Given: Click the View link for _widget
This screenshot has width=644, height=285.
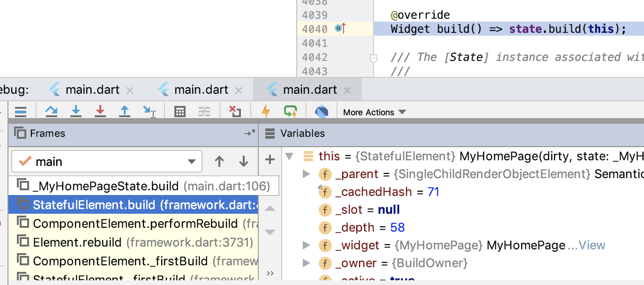Looking at the screenshot, I should [x=592, y=245].
